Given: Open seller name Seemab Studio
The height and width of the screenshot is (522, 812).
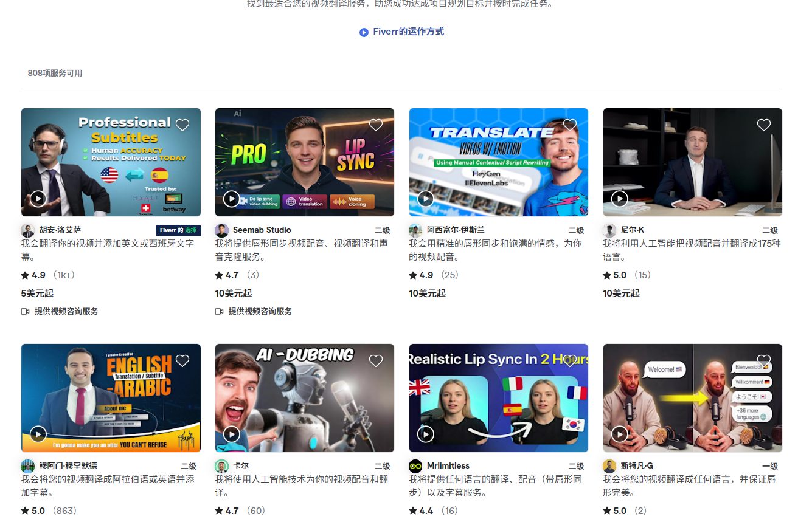Looking at the screenshot, I should [262, 230].
